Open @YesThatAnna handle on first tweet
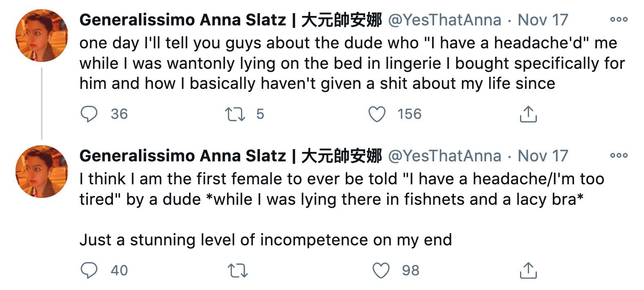 pos(444,20)
